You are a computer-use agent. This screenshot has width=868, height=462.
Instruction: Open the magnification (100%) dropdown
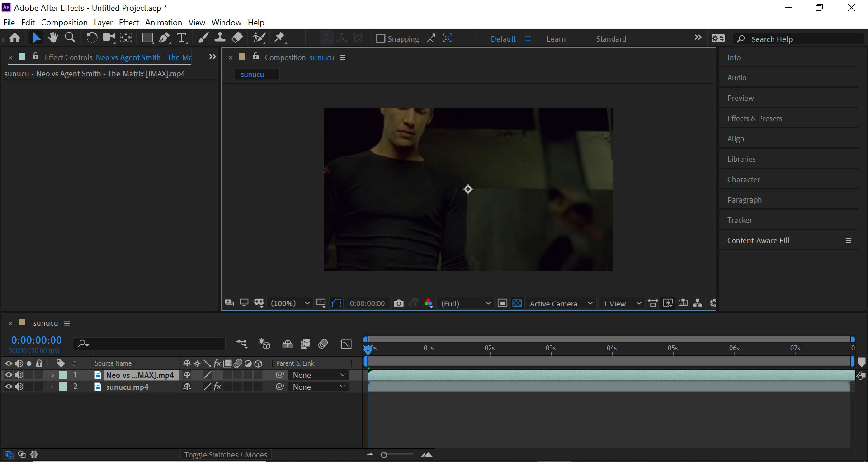point(290,303)
